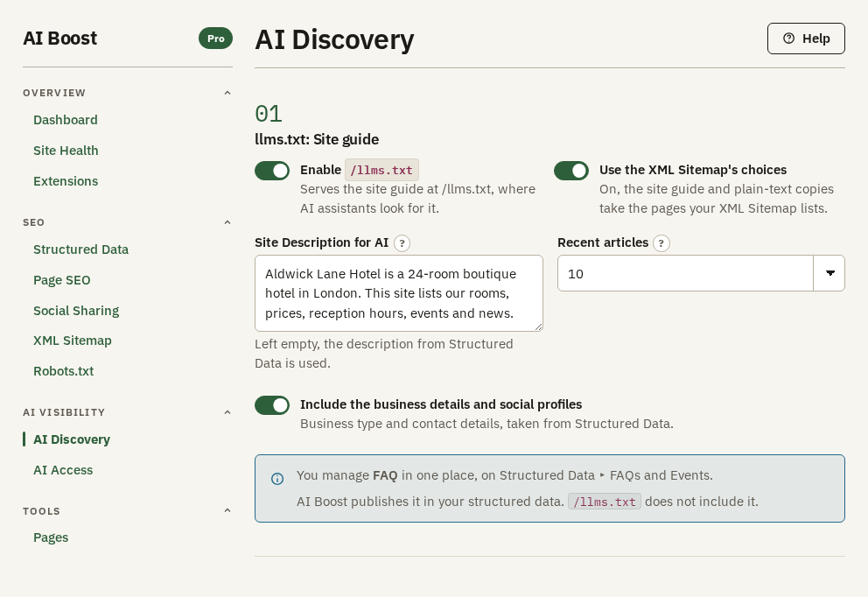The height and width of the screenshot is (597, 868).
Task: Click the Help button
Action: point(806,39)
